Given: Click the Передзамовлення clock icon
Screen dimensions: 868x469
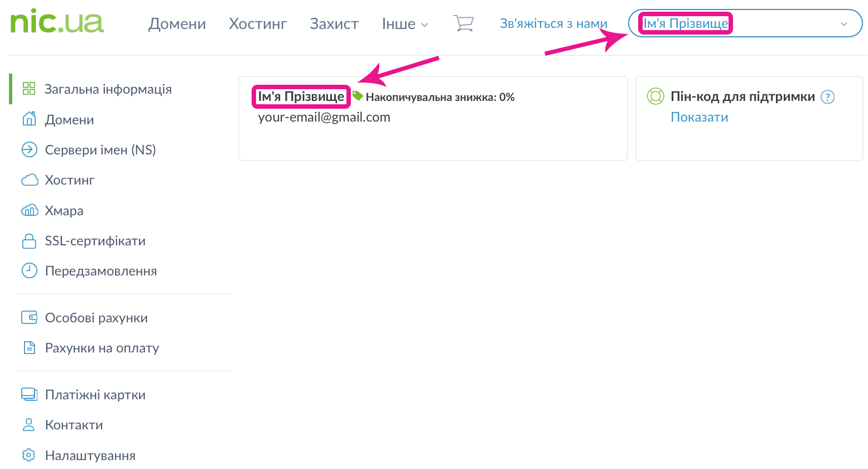Looking at the screenshot, I should coord(29,271).
